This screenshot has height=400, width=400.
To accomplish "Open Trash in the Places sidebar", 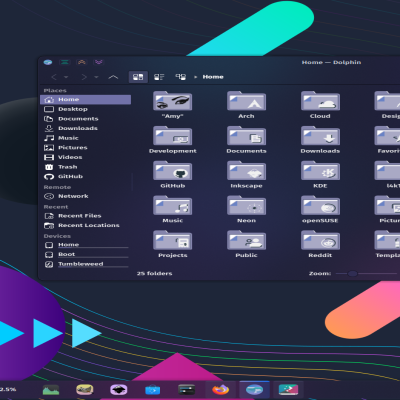I will click(86, 167).
